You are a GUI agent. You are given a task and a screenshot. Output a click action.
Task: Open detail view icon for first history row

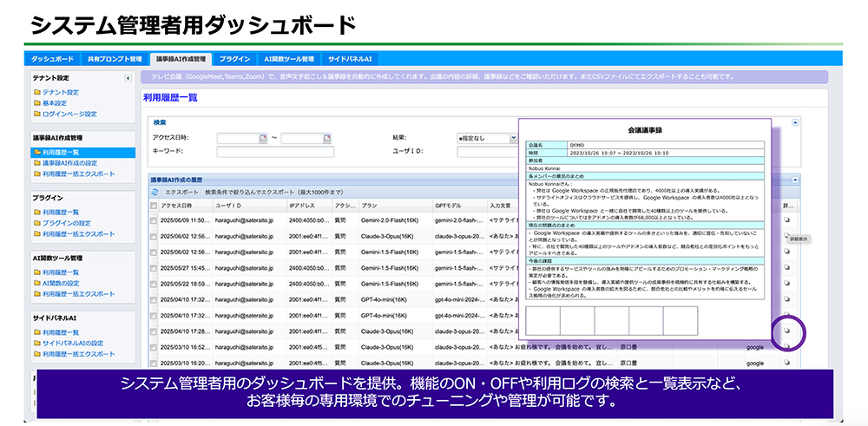point(786,220)
